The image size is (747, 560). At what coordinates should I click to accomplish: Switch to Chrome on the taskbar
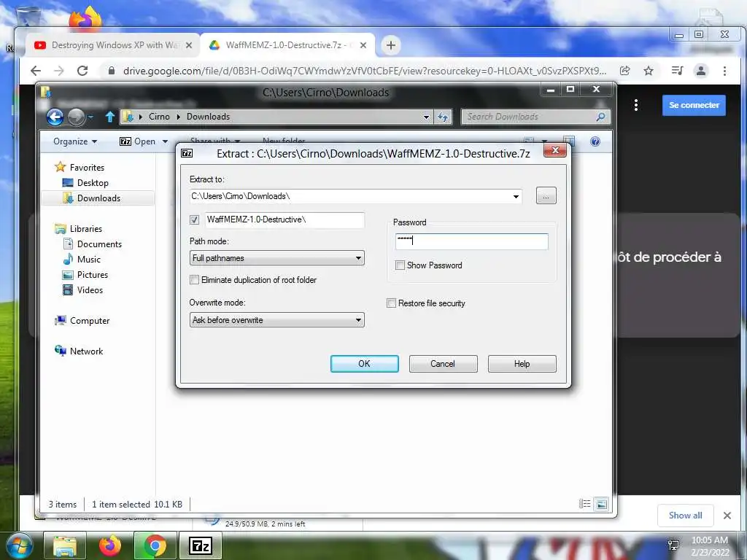click(x=155, y=546)
